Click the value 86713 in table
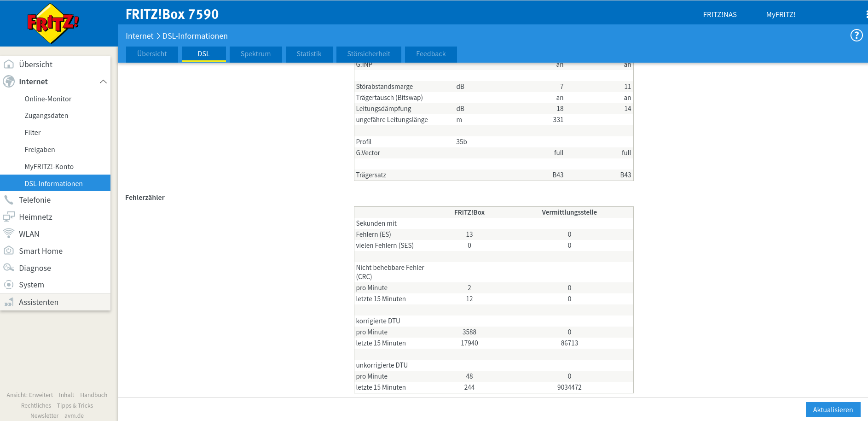 pyautogui.click(x=569, y=343)
